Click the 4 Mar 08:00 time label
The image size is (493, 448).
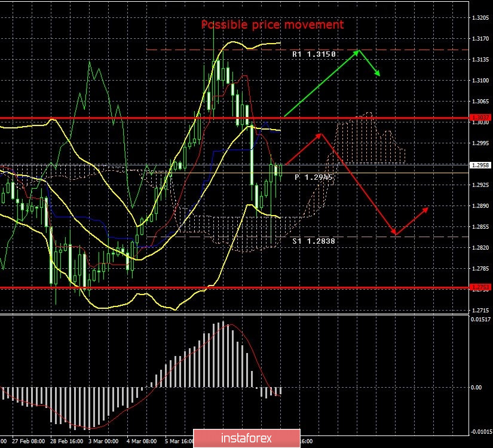coord(142,441)
